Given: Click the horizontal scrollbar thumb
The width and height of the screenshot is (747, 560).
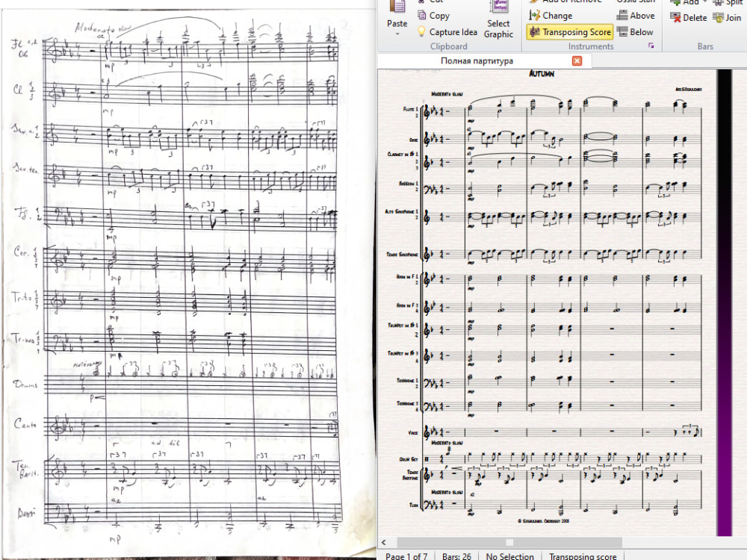Looking at the screenshot, I should pyautogui.click(x=509, y=542).
